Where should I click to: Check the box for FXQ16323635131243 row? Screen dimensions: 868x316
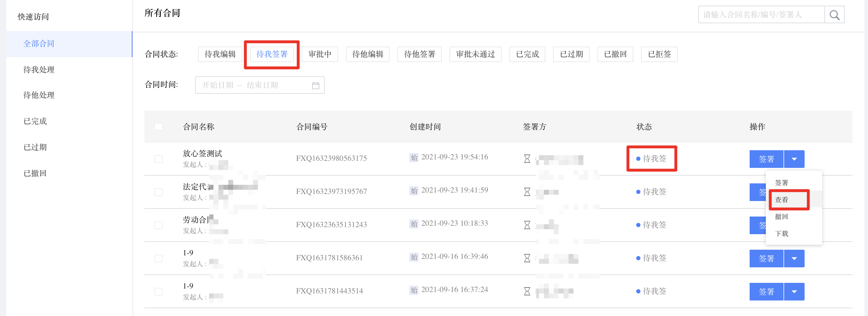click(x=159, y=225)
